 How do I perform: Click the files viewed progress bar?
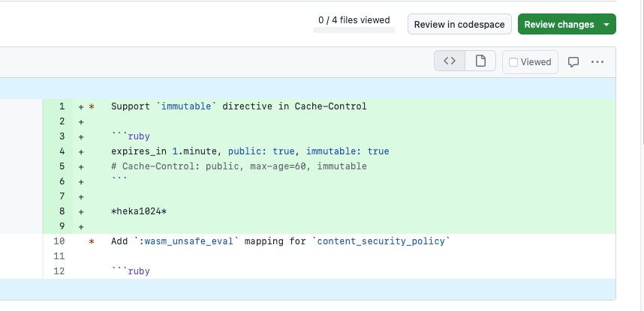point(354,31)
